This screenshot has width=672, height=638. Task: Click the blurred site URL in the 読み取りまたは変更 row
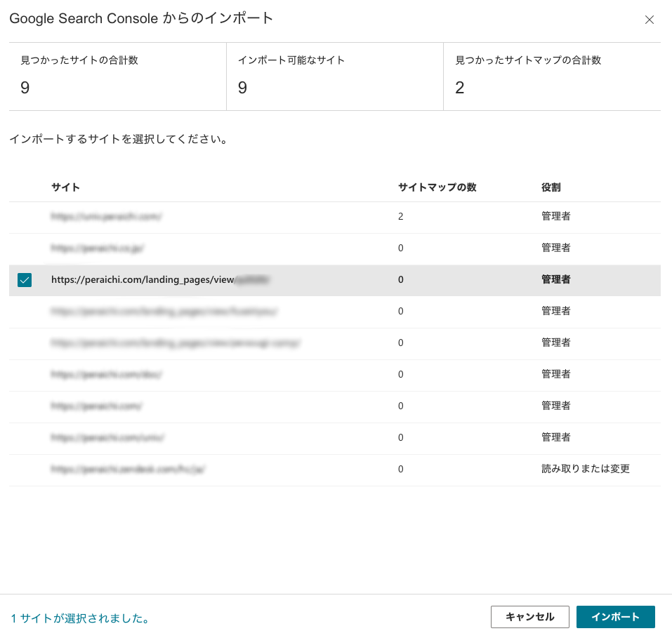128,469
